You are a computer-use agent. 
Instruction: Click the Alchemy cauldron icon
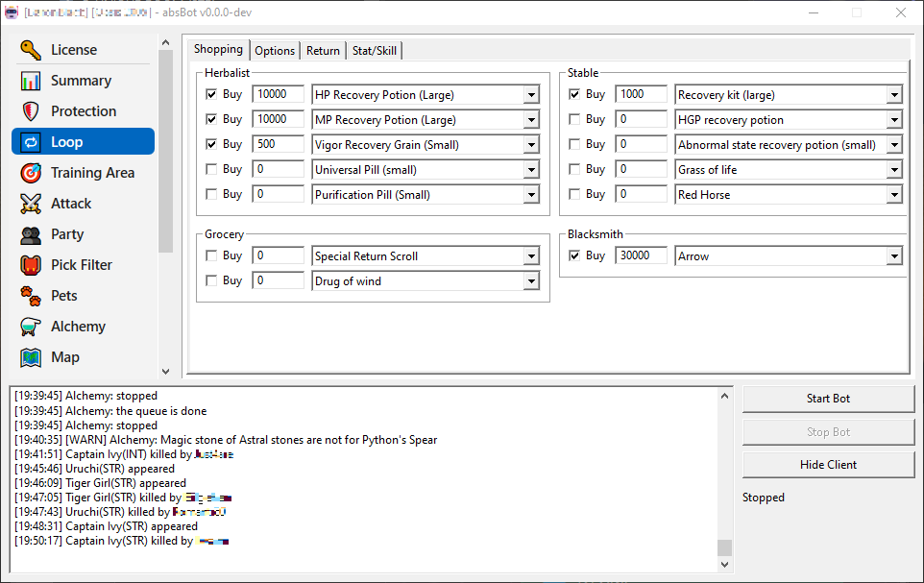click(x=31, y=327)
